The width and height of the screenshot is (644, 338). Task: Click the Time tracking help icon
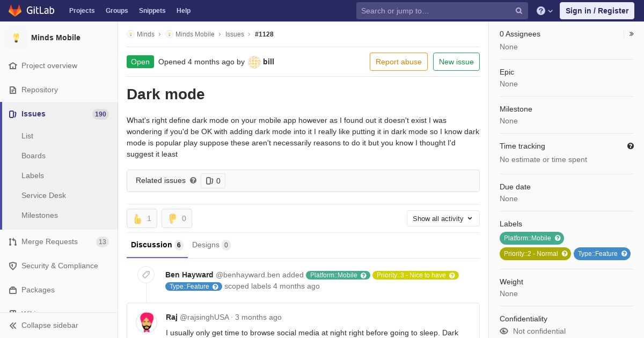pyautogui.click(x=631, y=146)
